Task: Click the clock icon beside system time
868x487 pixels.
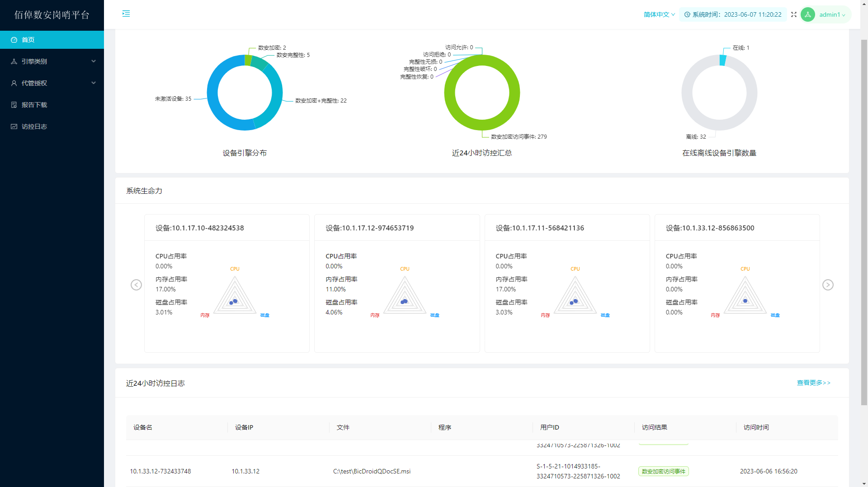Action: (687, 14)
